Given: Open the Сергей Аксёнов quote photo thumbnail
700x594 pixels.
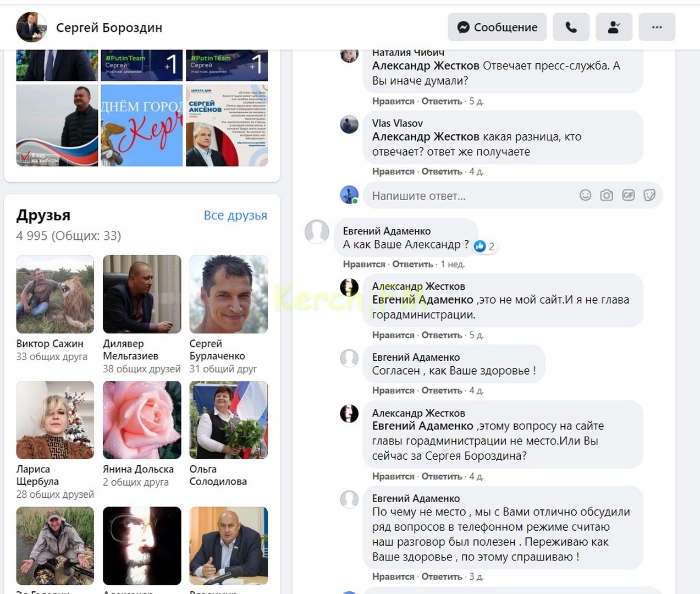Looking at the screenshot, I should [x=227, y=125].
